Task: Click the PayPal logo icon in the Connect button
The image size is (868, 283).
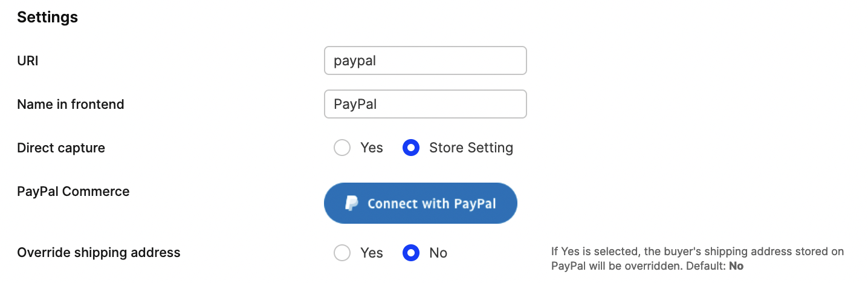Action: pos(351,203)
